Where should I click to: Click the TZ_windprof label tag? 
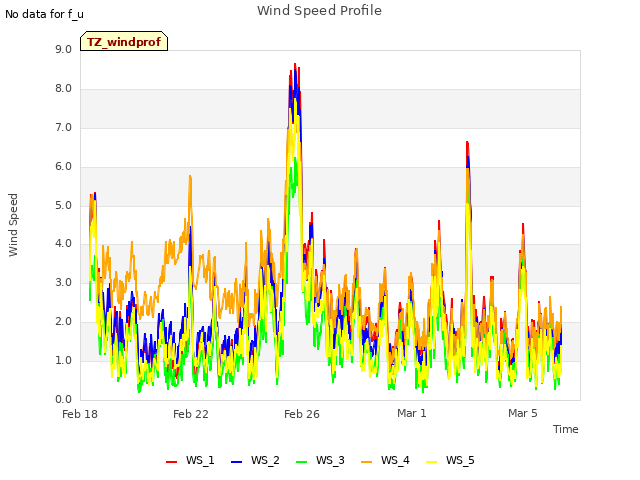tap(124, 41)
